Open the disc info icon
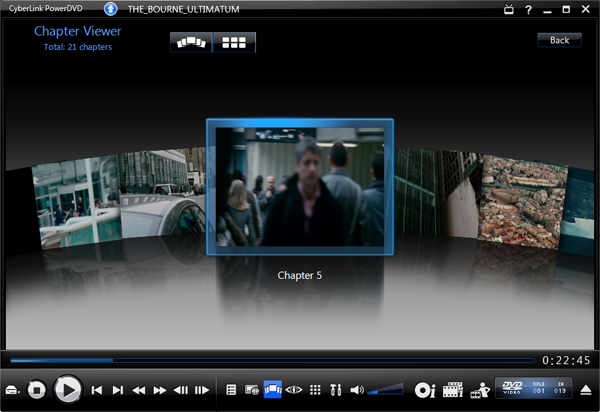This screenshot has height=412, width=600. (425, 390)
